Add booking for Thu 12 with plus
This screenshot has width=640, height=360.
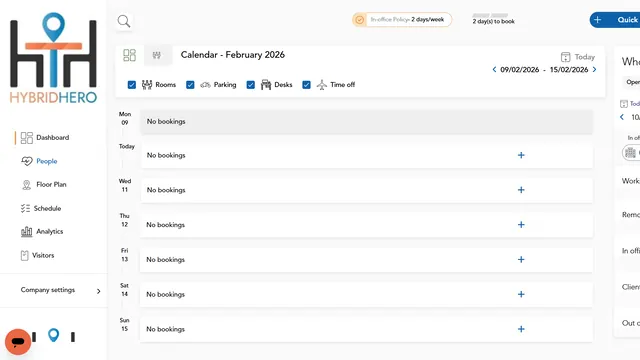click(x=521, y=224)
